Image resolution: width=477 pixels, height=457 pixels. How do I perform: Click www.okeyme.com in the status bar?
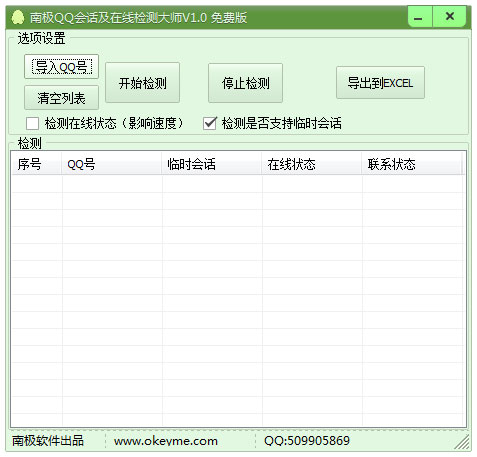[166, 441]
